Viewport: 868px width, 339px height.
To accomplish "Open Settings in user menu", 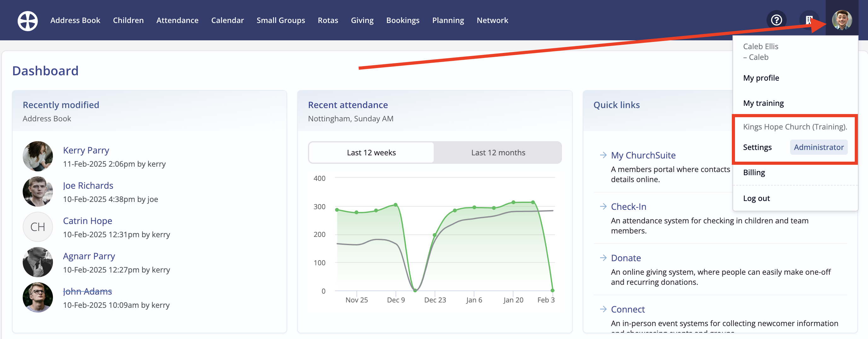I will point(757,147).
